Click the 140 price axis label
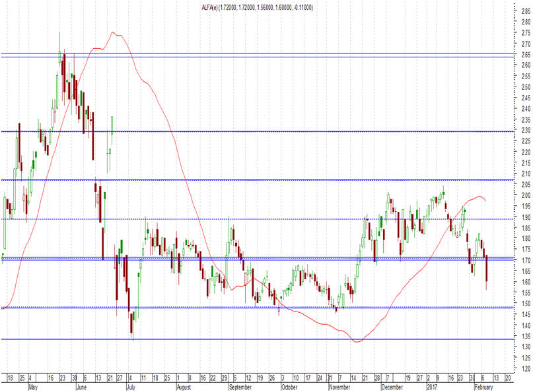 click(x=526, y=325)
